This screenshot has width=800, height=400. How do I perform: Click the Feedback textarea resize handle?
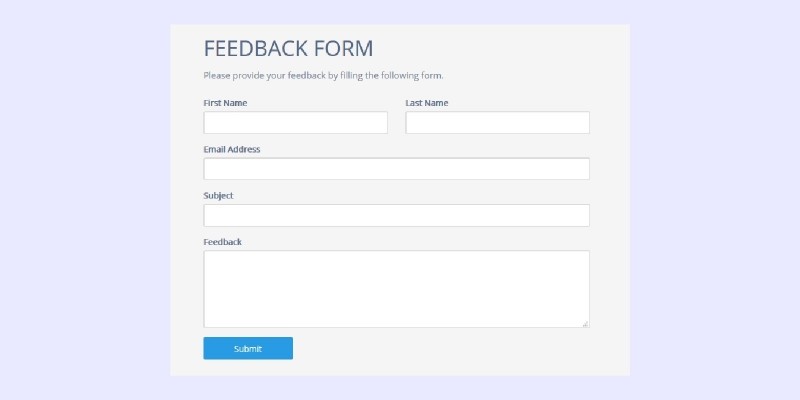click(585, 323)
